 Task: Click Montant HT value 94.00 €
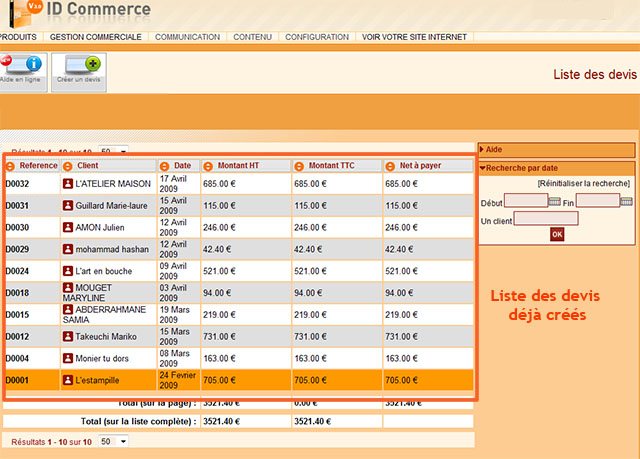coord(217,293)
